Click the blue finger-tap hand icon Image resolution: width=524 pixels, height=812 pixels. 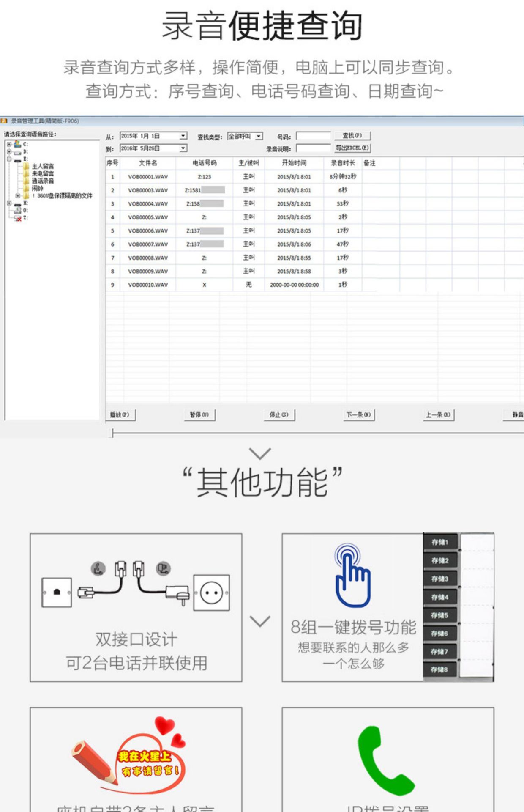coord(352,576)
